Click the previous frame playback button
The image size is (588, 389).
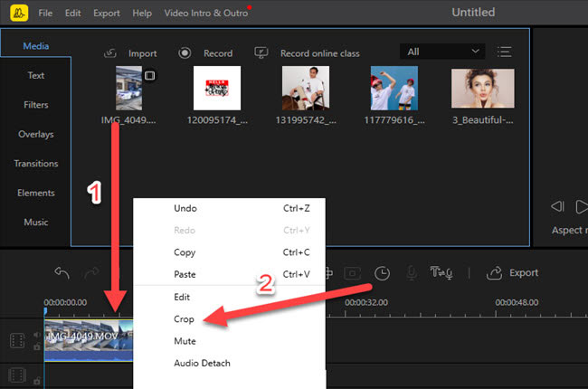click(558, 207)
